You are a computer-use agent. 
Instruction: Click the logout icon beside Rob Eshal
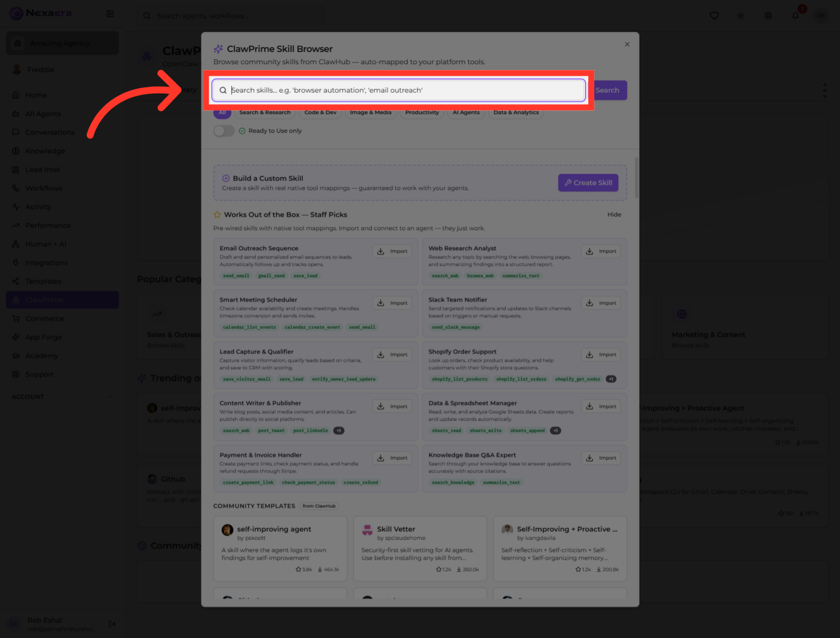coord(112,624)
